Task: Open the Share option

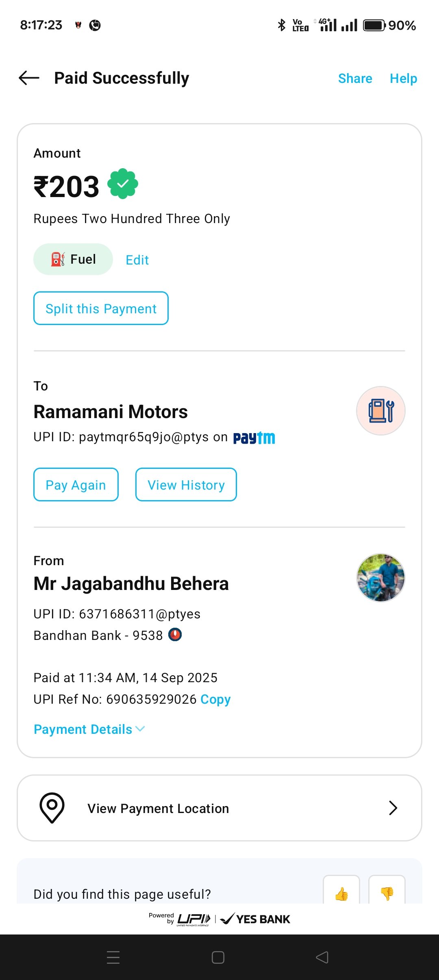Action: (x=355, y=78)
